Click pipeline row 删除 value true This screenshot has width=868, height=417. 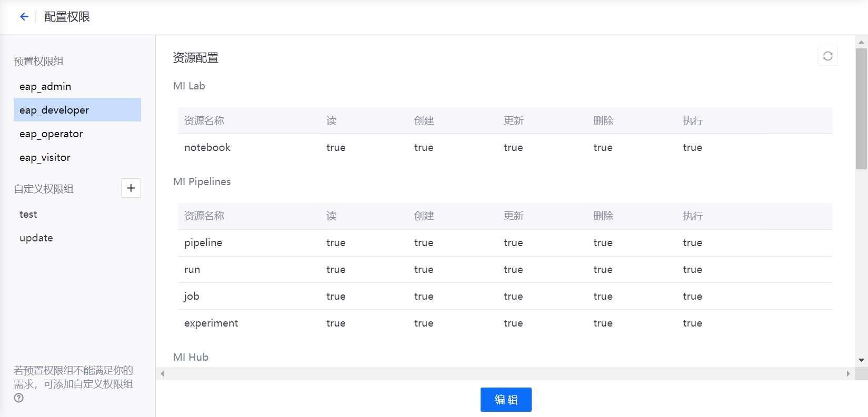pos(603,242)
